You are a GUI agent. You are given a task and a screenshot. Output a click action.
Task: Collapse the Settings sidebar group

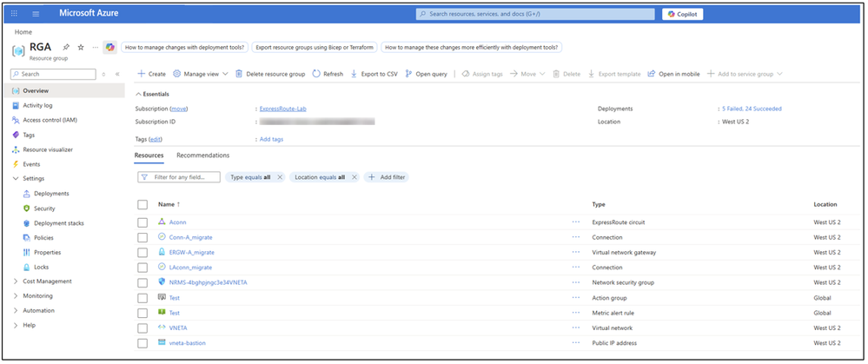[x=15, y=179]
